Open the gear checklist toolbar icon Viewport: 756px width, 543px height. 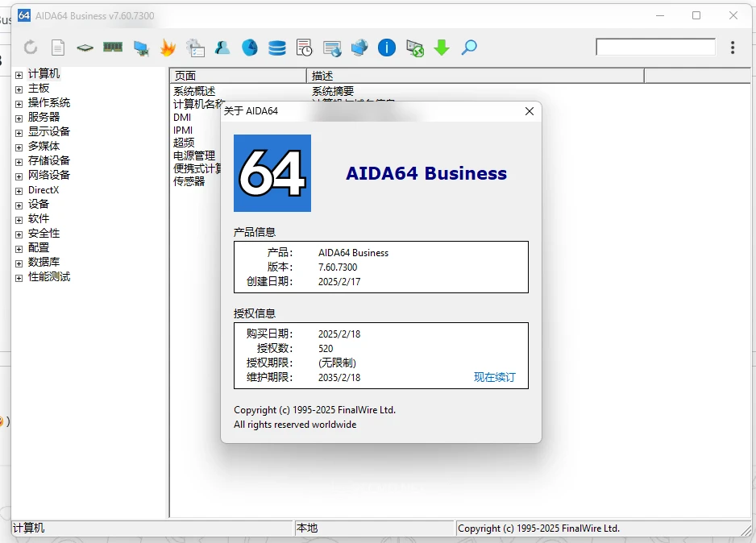pos(195,48)
